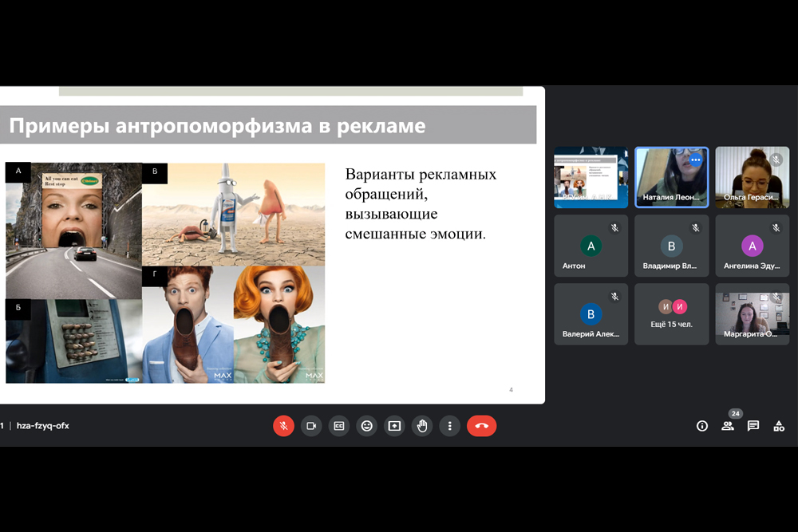
Task: Toggle the camera on or off
Action: 311,426
